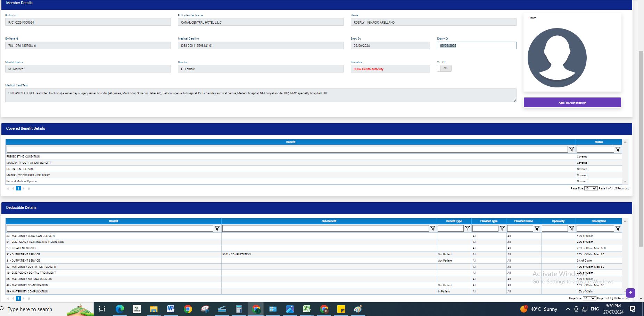The height and width of the screenshot is (316, 644).
Task: Open Microsoft Excel from the taskbar
Action: click(306, 309)
